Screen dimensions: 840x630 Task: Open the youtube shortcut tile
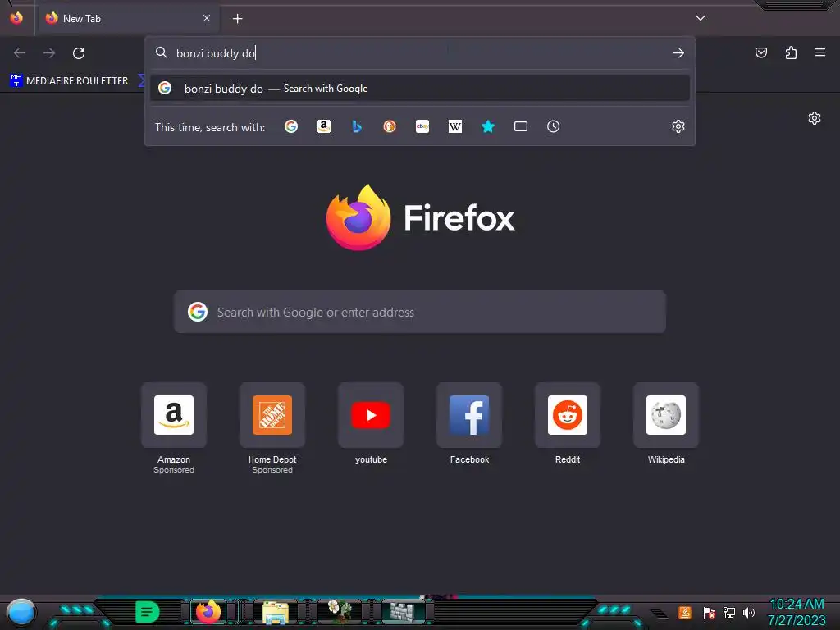tap(371, 415)
